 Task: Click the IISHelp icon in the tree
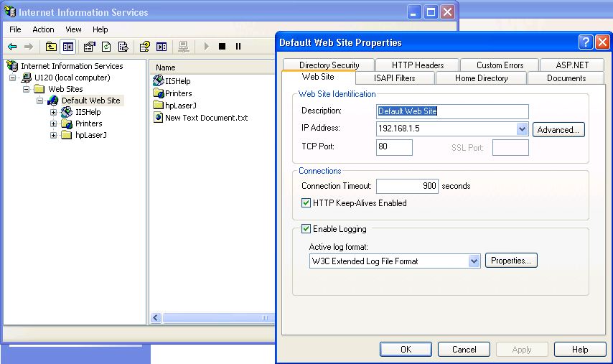[67, 112]
